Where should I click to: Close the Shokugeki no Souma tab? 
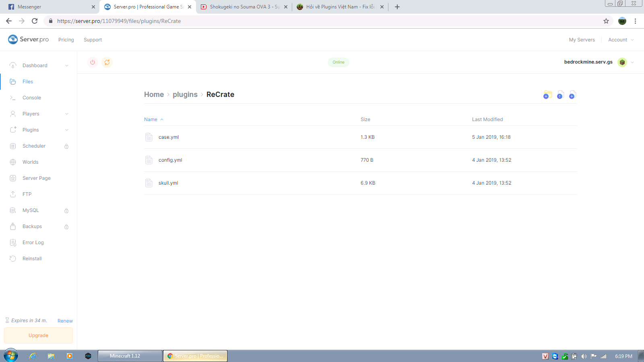click(286, 7)
